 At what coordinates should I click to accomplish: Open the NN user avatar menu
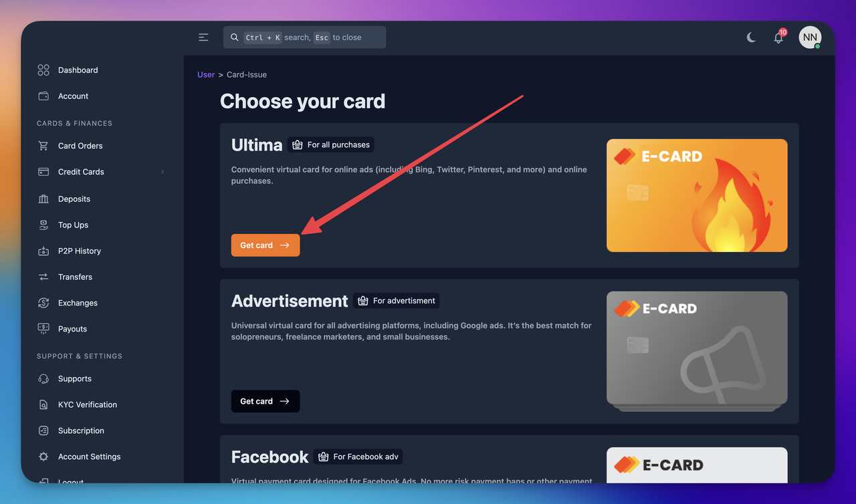click(x=810, y=37)
